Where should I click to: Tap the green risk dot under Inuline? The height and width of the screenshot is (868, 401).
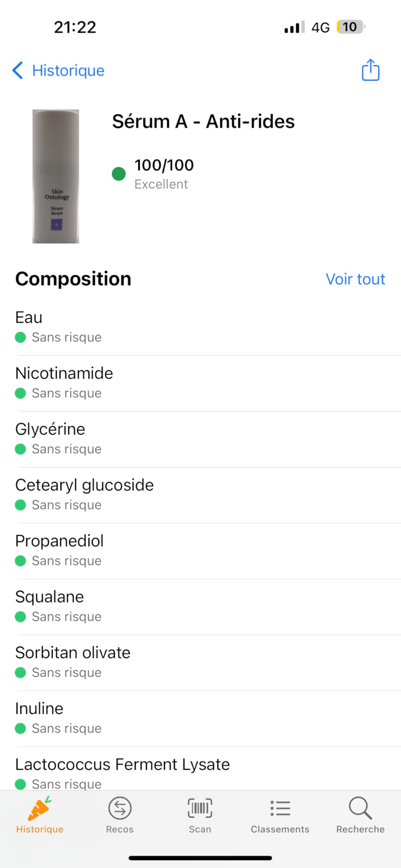pos(20,728)
